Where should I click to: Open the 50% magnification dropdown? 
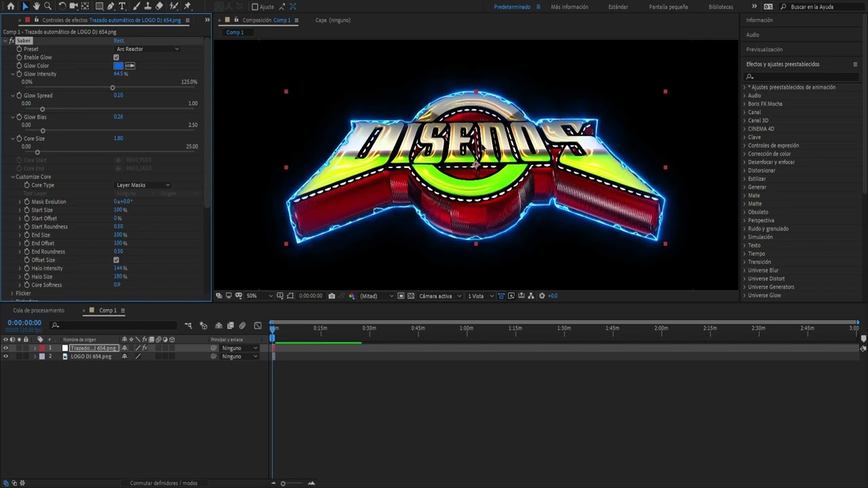point(260,296)
